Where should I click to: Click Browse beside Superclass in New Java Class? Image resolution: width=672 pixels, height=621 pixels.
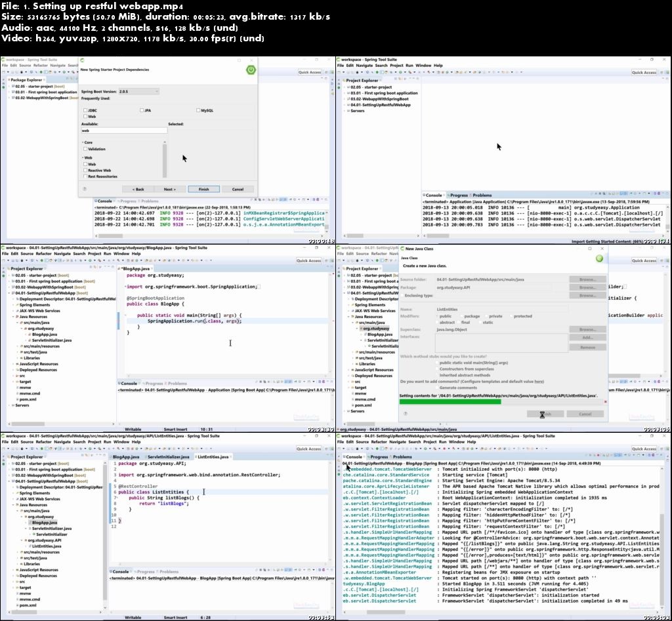[x=587, y=329]
